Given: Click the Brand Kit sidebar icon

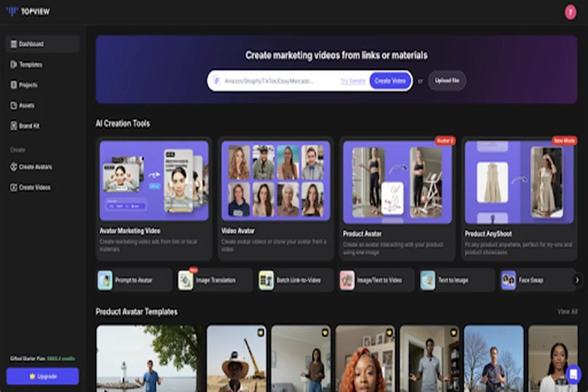Looking at the screenshot, I should [x=14, y=125].
